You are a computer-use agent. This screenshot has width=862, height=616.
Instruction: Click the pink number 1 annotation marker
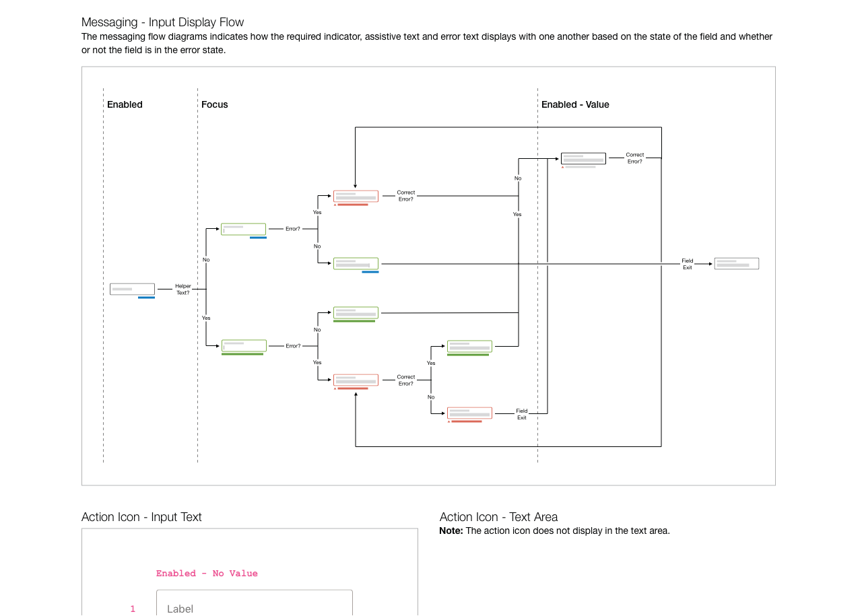click(133, 609)
